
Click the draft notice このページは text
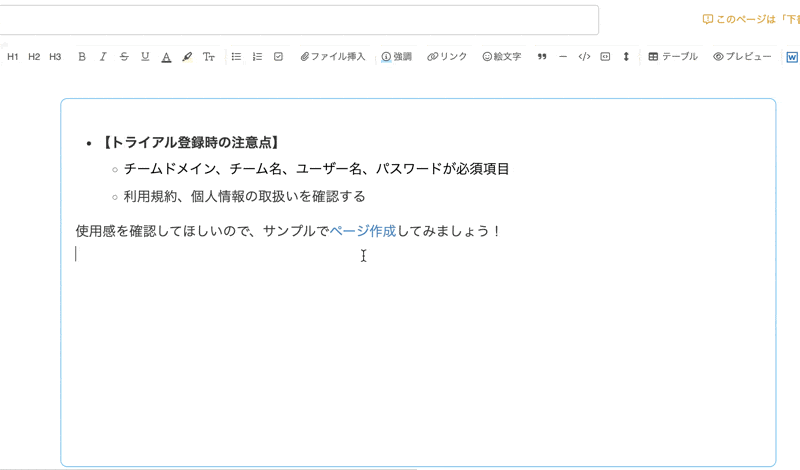[x=751, y=19]
